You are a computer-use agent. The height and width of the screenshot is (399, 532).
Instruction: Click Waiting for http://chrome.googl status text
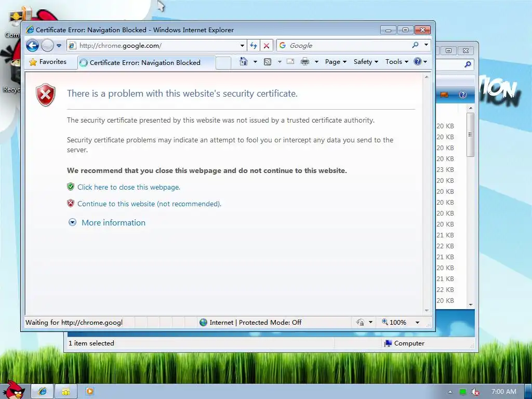(x=74, y=322)
